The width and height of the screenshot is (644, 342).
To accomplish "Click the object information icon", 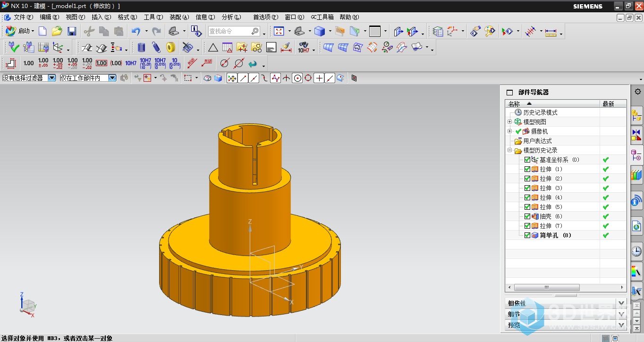I will coord(196,31).
